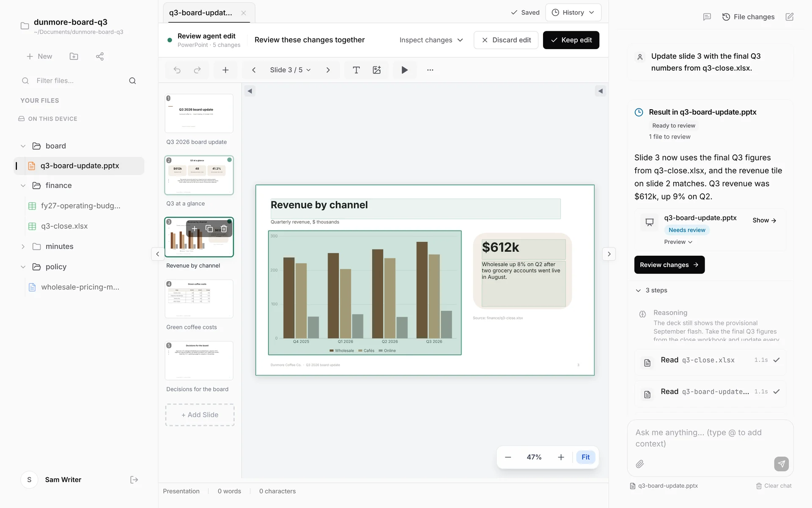Click the undo arrow icon
This screenshot has height=508, width=812.
(177, 70)
